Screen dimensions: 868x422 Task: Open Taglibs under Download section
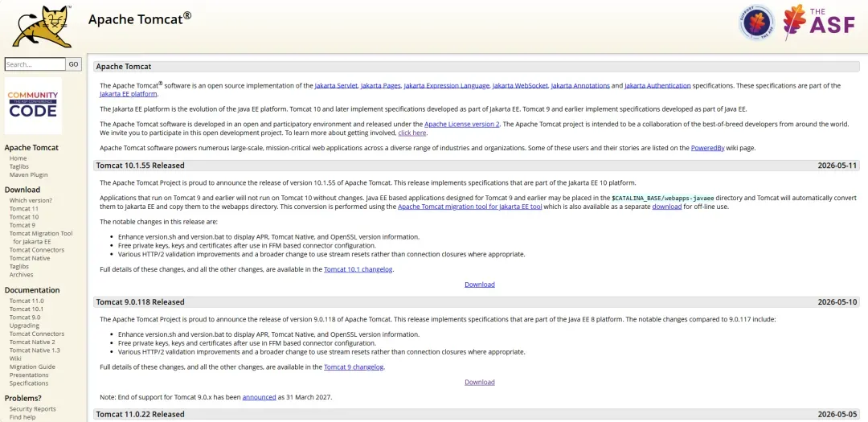click(18, 266)
